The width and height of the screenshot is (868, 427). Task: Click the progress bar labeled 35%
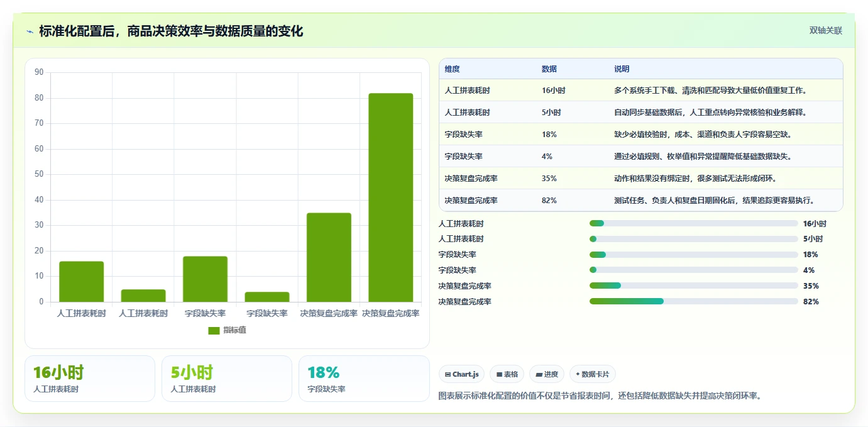pos(694,286)
